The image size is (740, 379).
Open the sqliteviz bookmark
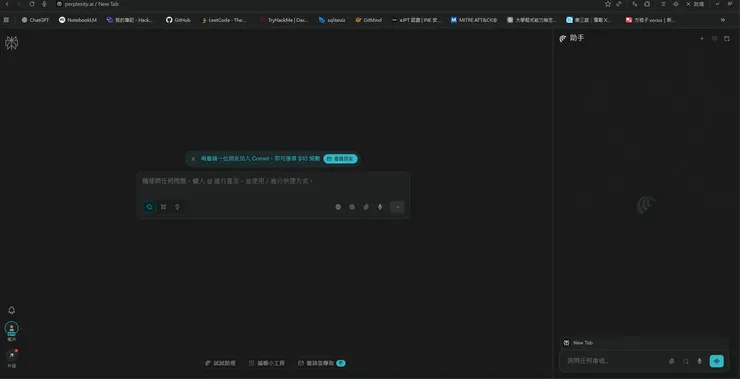click(x=332, y=20)
